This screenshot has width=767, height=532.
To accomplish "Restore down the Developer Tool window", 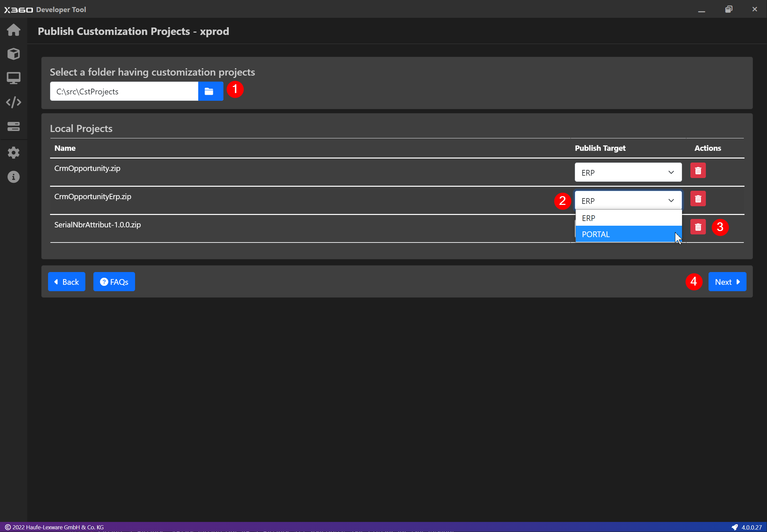I will [x=728, y=9].
